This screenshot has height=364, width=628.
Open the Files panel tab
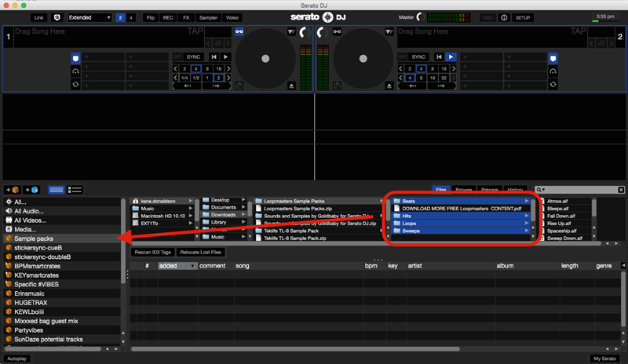click(441, 190)
